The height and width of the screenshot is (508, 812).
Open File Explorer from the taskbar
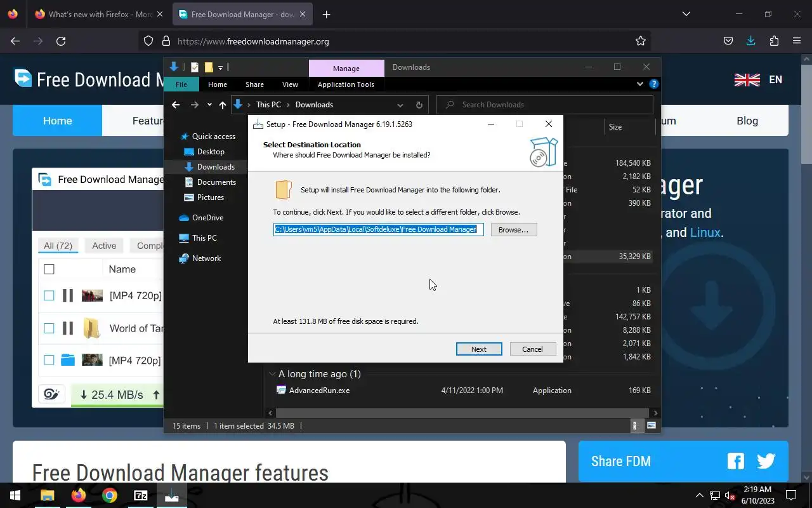tap(47, 495)
